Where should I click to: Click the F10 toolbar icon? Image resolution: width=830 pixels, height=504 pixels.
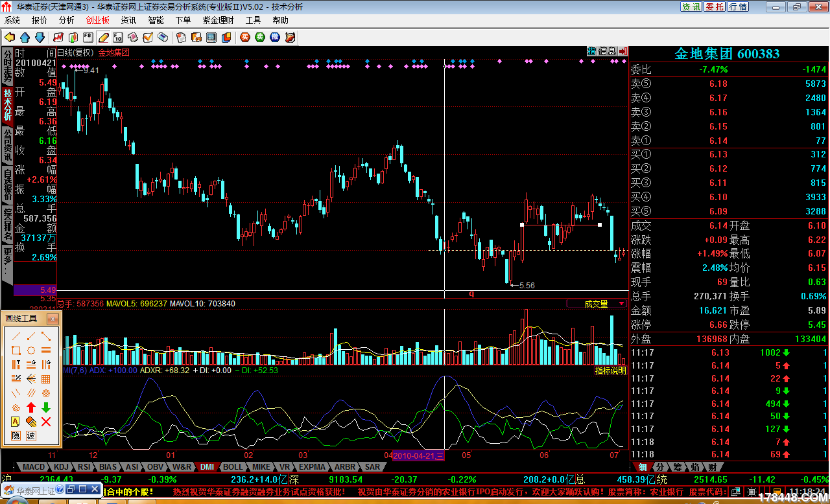[119, 37]
